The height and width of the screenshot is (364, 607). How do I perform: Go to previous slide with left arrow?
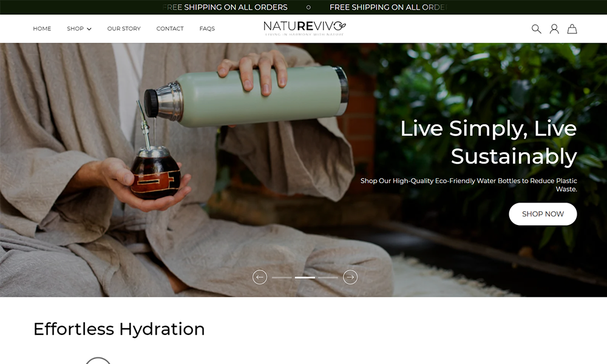(x=260, y=277)
